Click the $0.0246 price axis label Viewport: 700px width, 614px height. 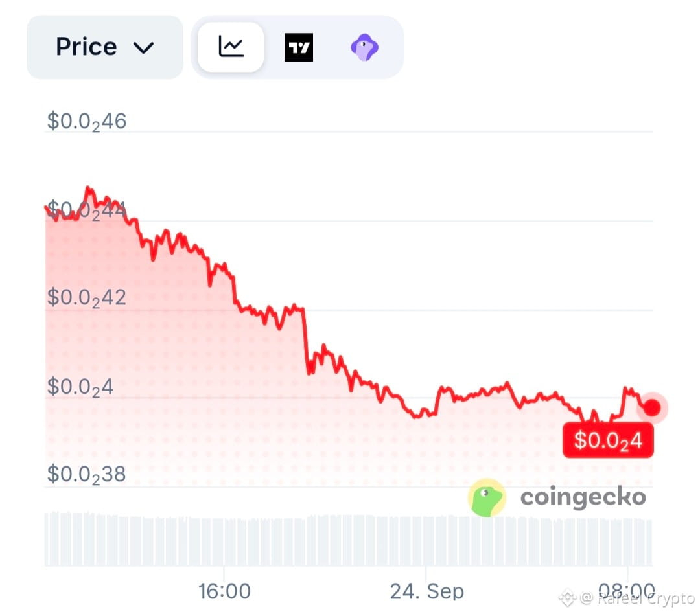pos(87,121)
